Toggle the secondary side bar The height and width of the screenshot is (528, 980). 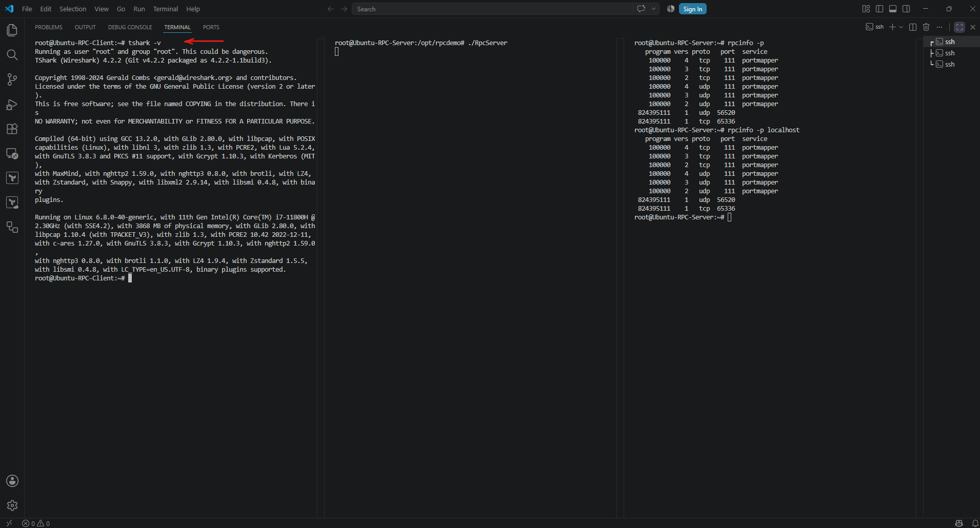(x=906, y=9)
